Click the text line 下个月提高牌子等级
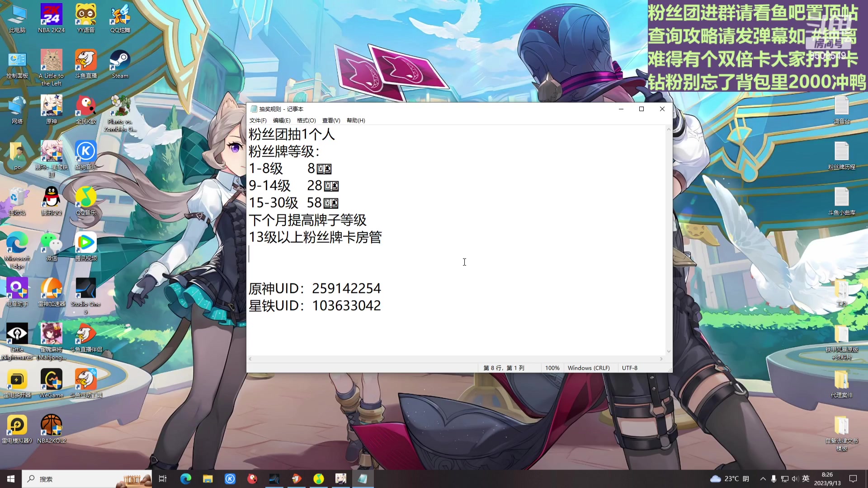Image resolution: width=868 pixels, height=488 pixels. (307, 220)
